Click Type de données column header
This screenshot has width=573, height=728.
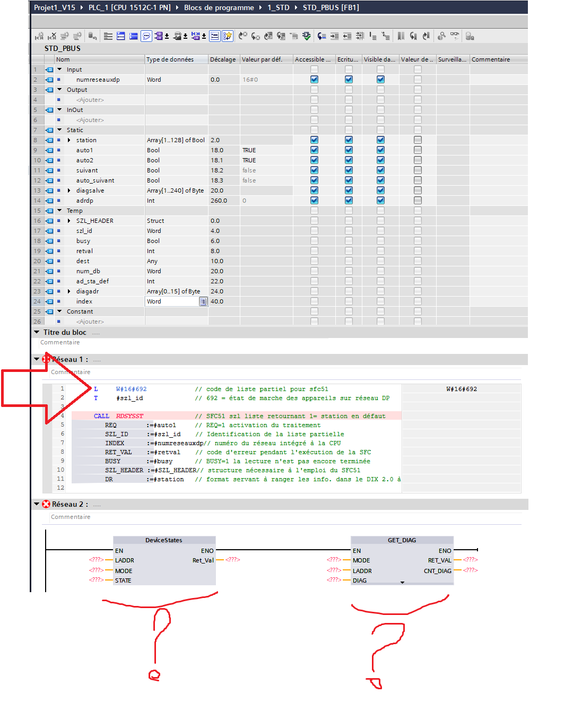coord(176,59)
